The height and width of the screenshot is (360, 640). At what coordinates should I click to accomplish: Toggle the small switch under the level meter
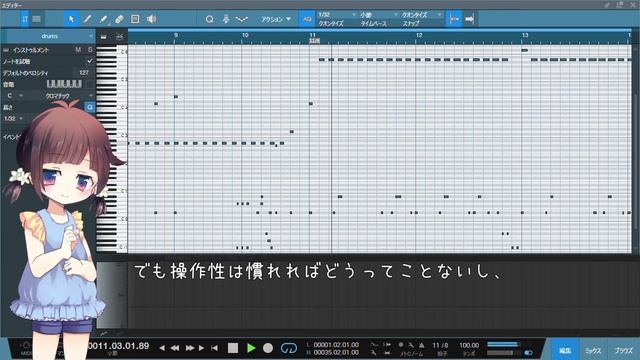pyautogui.click(x=528, y=353)
